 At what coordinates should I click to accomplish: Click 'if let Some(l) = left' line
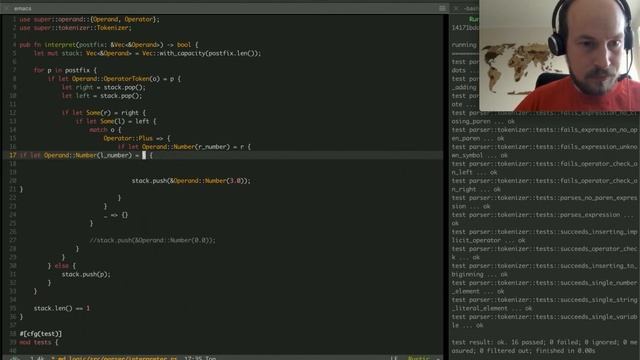coord(116,121)
